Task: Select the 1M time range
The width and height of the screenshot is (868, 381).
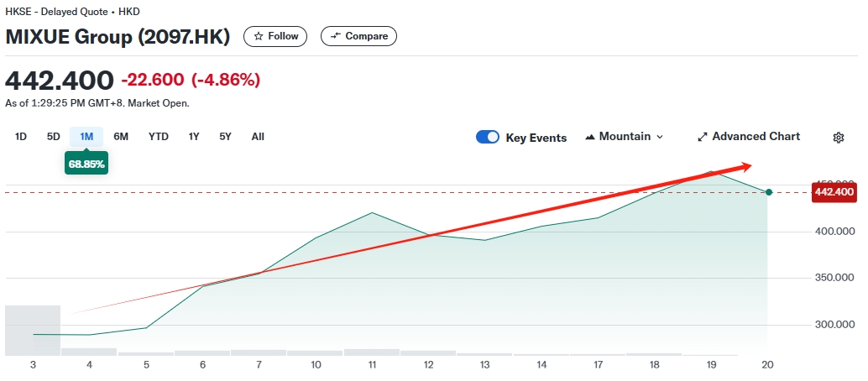Action: (86, 137)
